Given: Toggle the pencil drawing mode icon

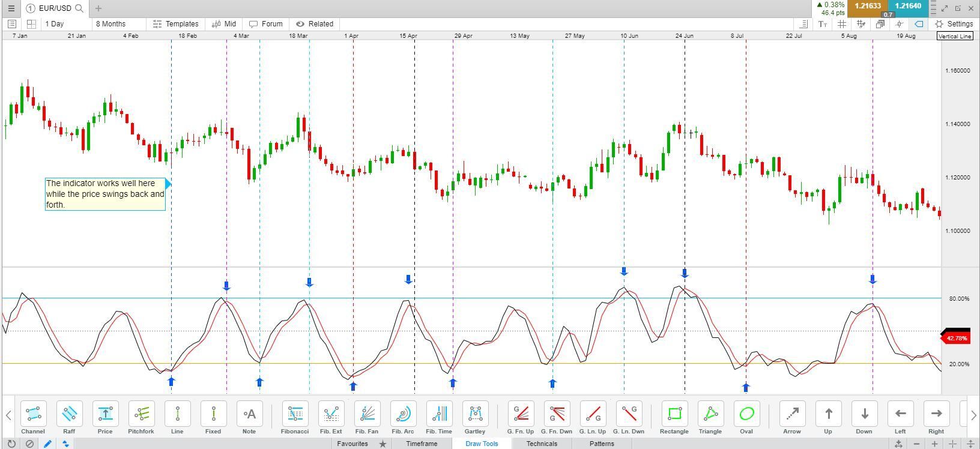Looking at the screenshot, I should tap(47, 444).
